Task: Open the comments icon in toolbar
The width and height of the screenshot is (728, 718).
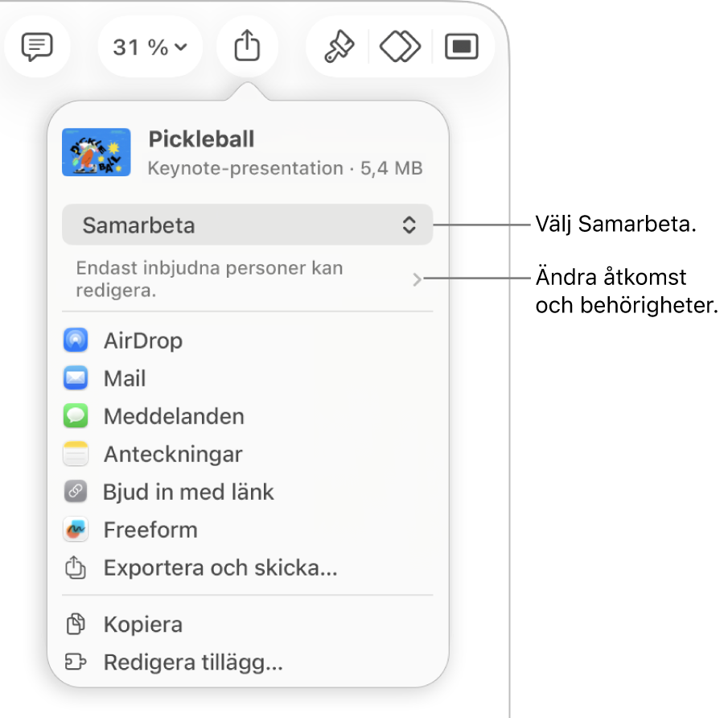Action: (x=37, y=47)
